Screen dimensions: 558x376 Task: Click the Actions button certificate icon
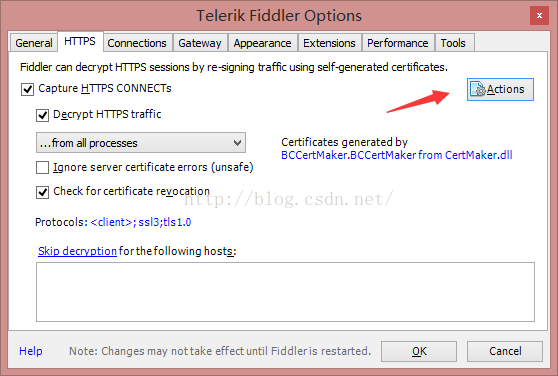pyautogui.click(x=478, y=89)
